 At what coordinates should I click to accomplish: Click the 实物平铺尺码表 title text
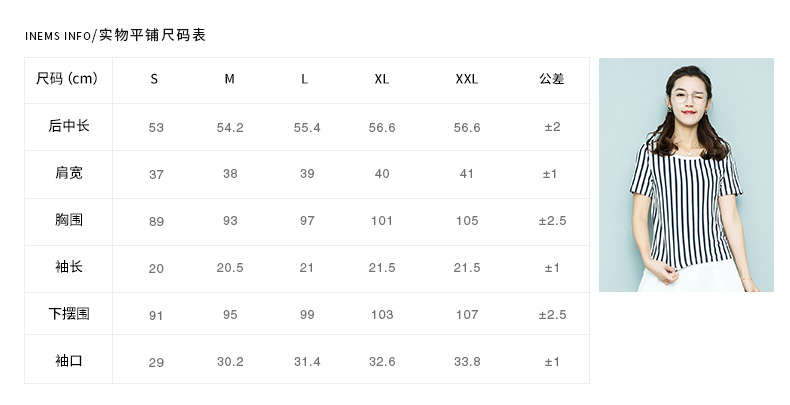click(x=152, y=36)
